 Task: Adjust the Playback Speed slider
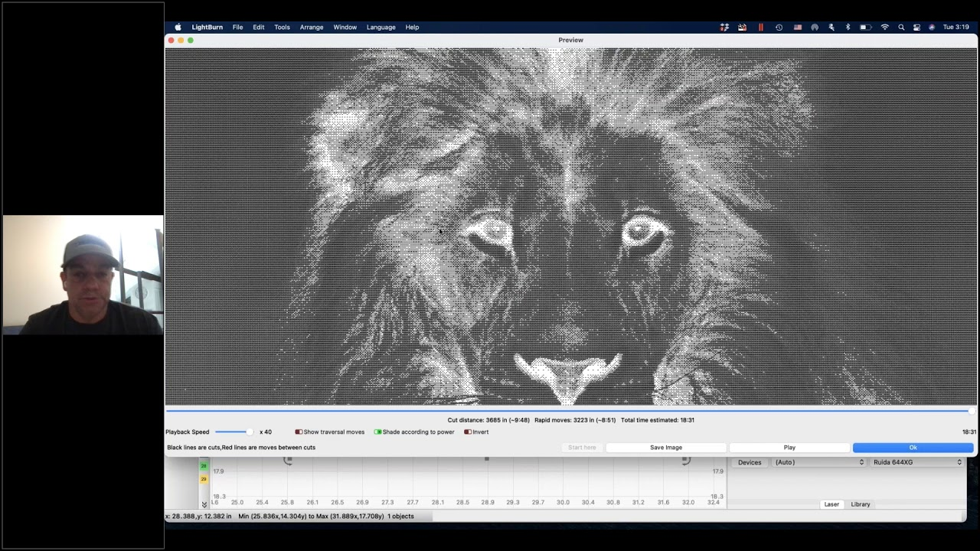pyautogui.click(x=233, y=432)
